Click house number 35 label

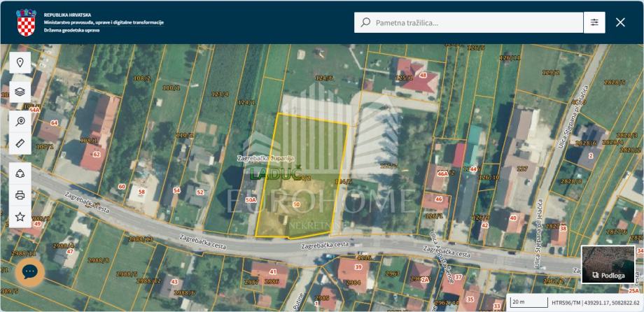[470, 299]
